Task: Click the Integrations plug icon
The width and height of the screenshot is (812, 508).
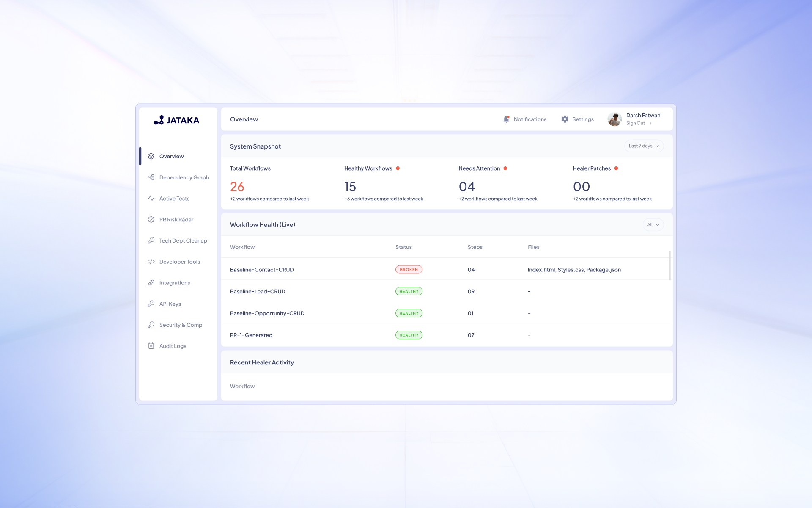Action: click(x=151, y=283)
